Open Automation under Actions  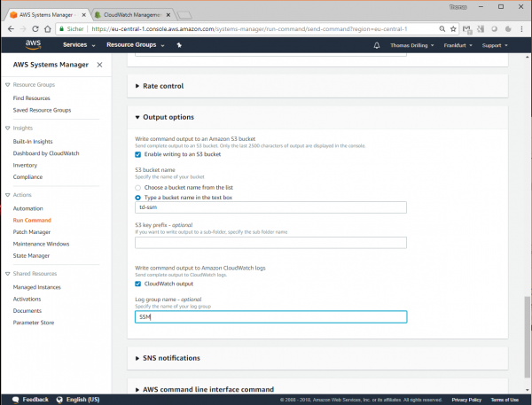(28, 208)
